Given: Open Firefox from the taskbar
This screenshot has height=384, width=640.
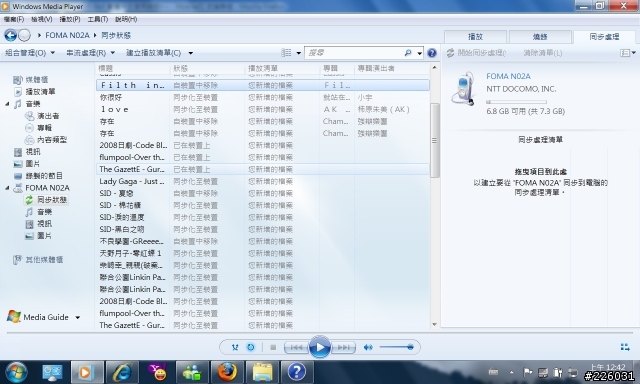Looking at the screenshot, I should 227,372.
